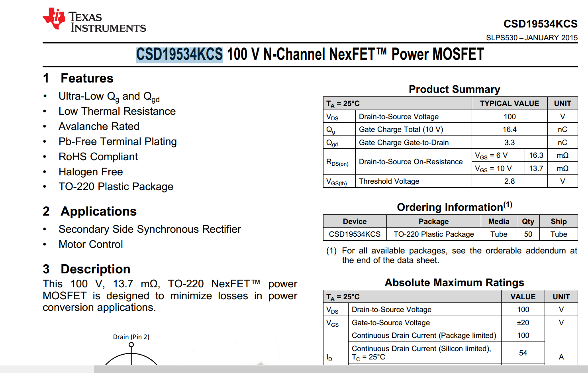588x373 pixels.
Task: Click the SLPS530 – JANUARY 2015 document code
Action: pos(531,37)
